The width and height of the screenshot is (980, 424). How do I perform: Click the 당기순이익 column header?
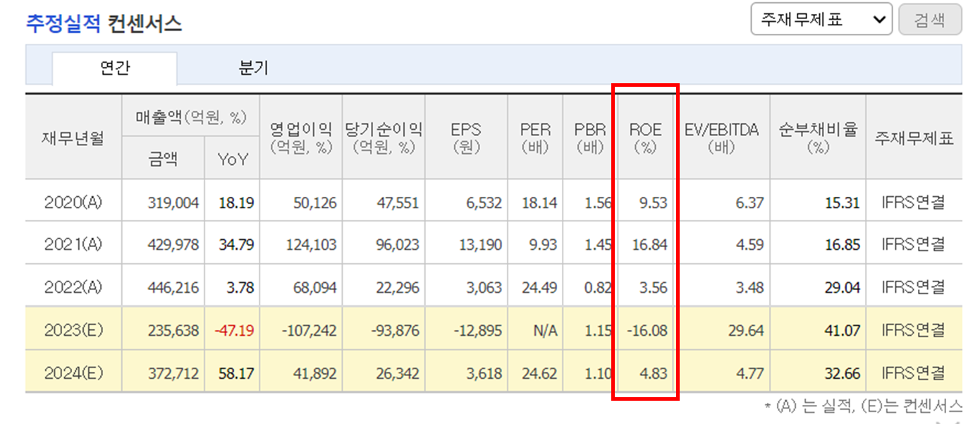click(x=384, y=138)
